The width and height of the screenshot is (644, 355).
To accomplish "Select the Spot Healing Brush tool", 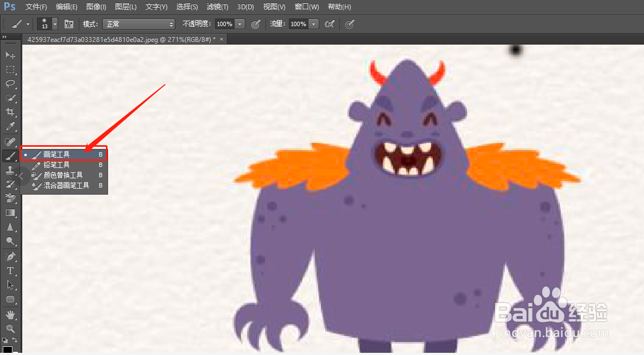I will 10,141.
